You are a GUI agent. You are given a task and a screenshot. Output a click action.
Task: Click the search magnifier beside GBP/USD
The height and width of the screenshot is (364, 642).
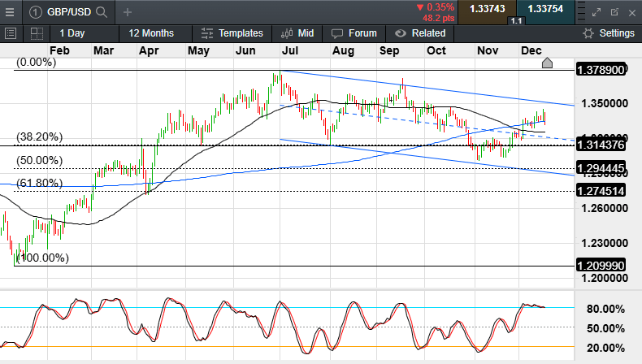click(101, 12)
